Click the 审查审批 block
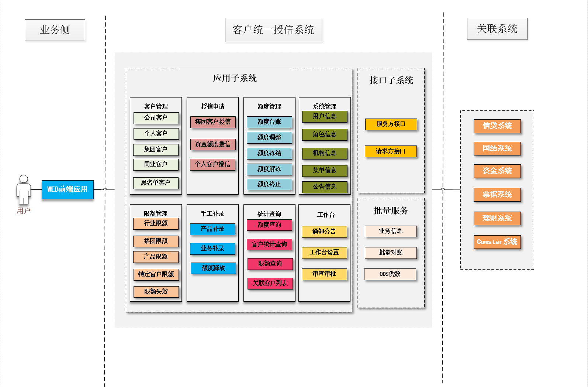This screenshot has height=387, width=588. (324, 274)
